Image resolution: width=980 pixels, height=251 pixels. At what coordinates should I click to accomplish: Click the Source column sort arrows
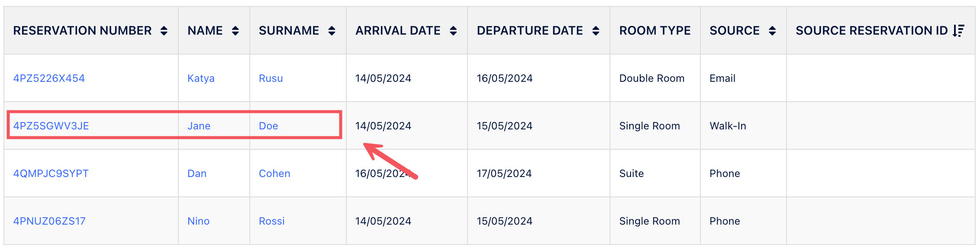[772, 31]
